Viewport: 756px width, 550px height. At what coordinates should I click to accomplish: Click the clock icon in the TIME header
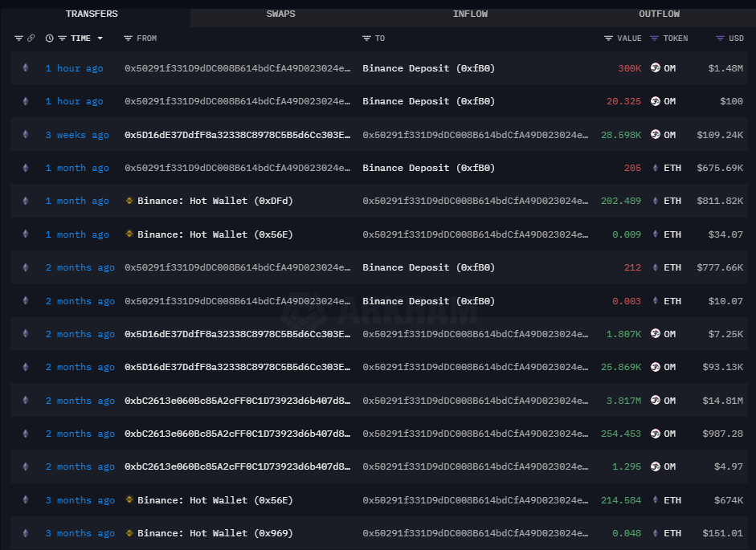tap(50, 39)
